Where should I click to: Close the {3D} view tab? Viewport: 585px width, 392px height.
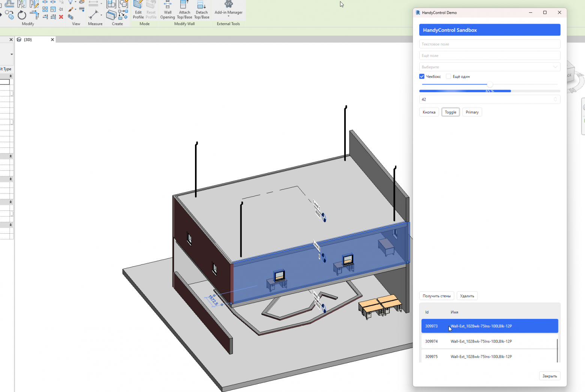coord(52,39)
